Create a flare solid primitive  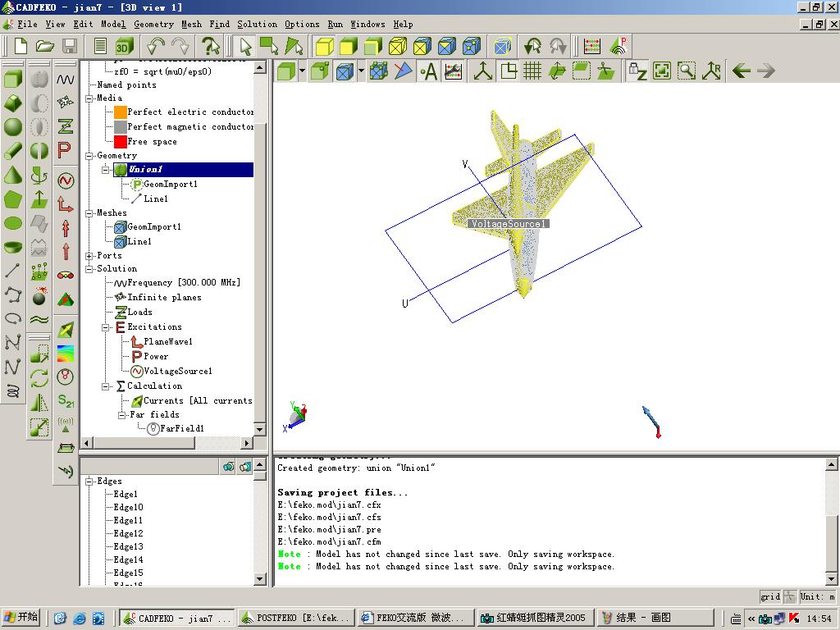[x=13, y=103]
